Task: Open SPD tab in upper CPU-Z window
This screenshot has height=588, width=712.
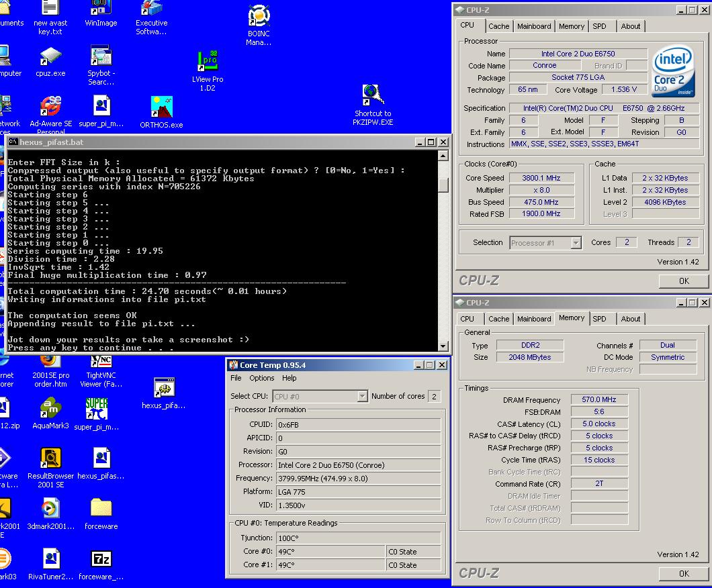Action: tap(599, 26)
